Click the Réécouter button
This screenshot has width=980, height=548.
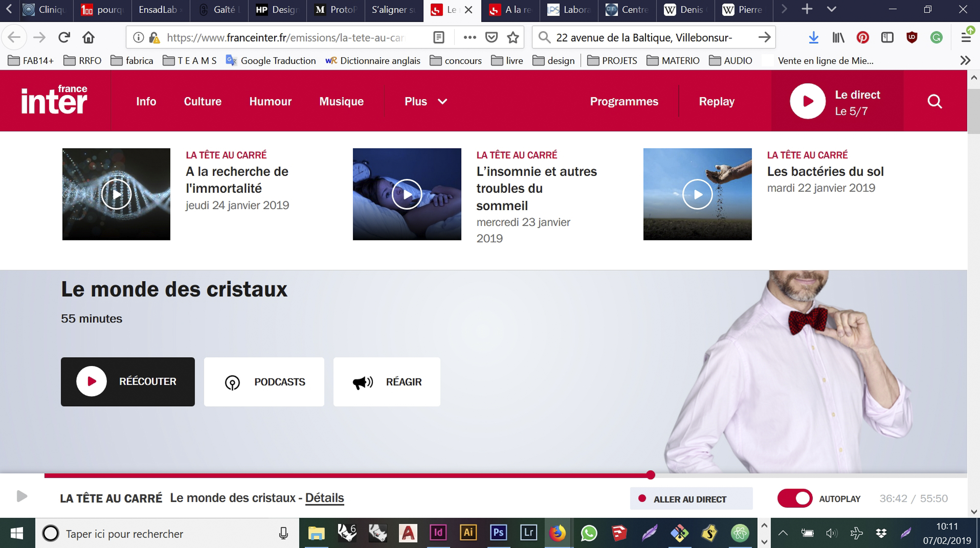(128, 382)
